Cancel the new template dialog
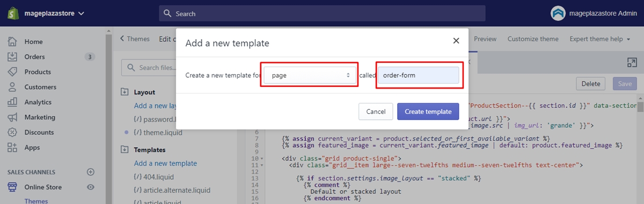This screenshot has height=204, width=644. (x=376, y=112)
